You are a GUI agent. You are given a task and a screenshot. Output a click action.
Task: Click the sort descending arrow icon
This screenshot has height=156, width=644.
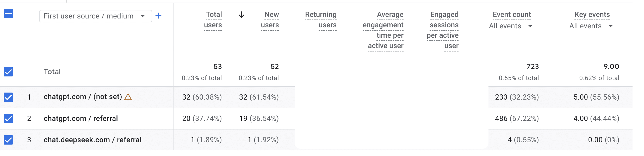click(241, 15)
